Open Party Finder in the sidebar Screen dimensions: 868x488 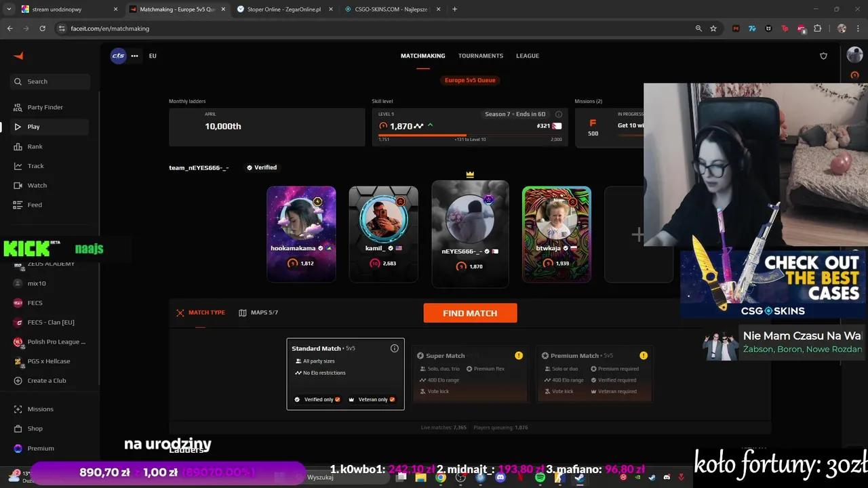tap(51, 107)
